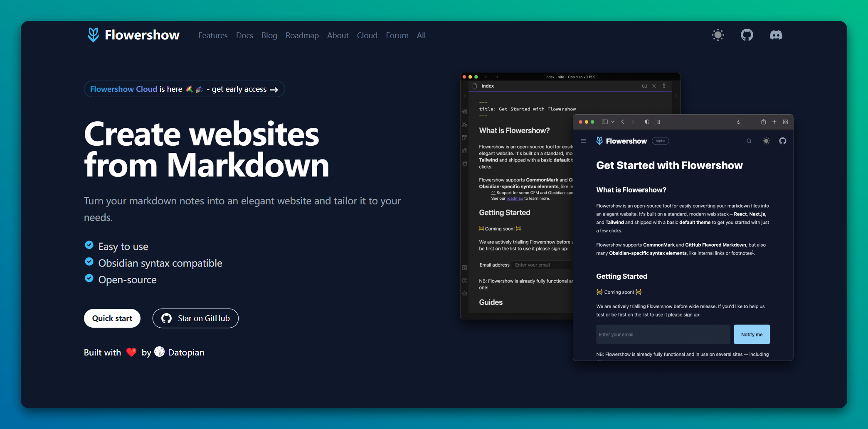The width and height of the screenshot is (868, 429).
Task: Click the privacy shield icon in Safari toolbar
Action: 647,122
